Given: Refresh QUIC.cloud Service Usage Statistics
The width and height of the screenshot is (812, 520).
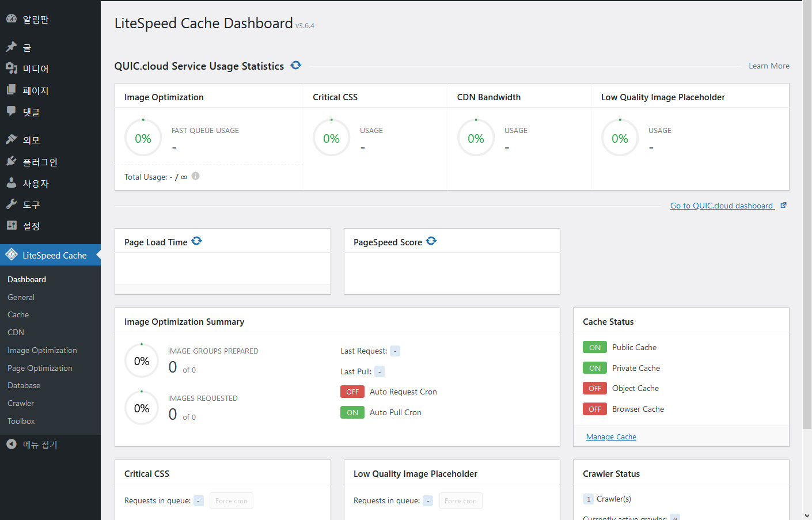Looking at the screenshot, I should tap(296, 65).
